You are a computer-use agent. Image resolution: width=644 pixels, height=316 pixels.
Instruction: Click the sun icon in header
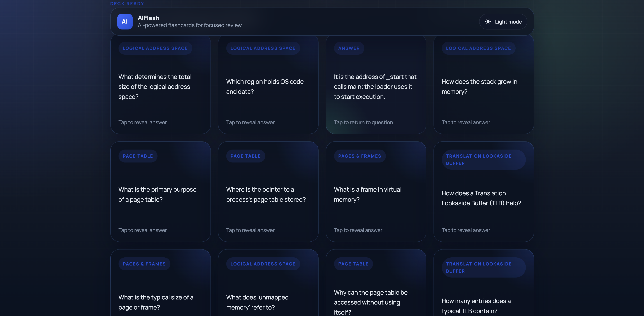coord(488,22)
